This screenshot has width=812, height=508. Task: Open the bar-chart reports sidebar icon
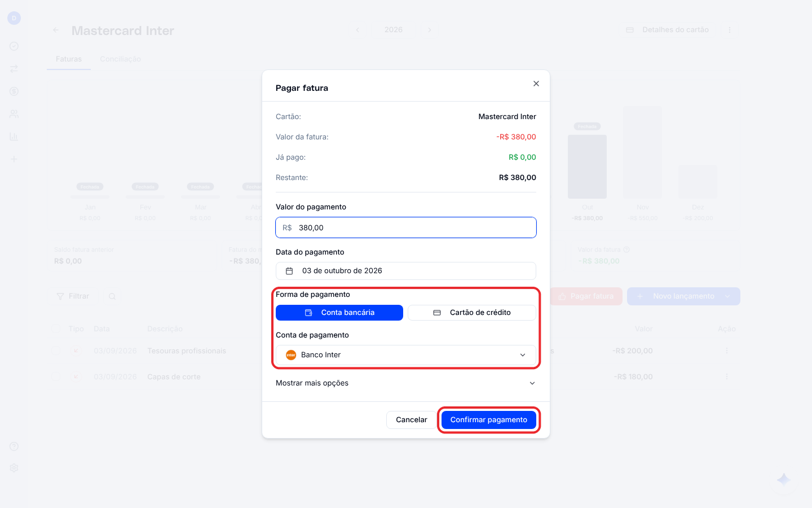point(14,137)
